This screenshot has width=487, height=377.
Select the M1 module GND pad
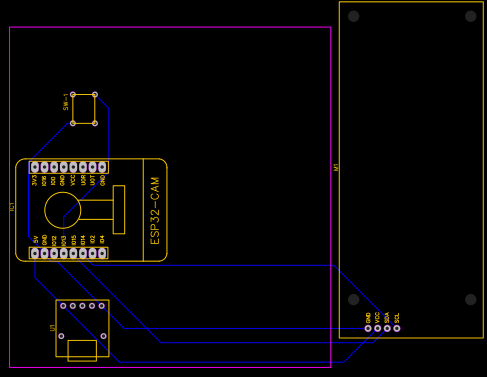368,328
